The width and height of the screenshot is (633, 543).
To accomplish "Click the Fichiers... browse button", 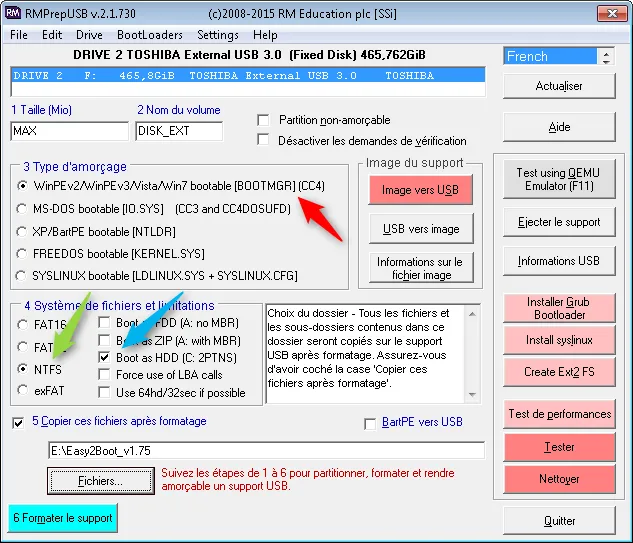I will (x=101, y=481).
